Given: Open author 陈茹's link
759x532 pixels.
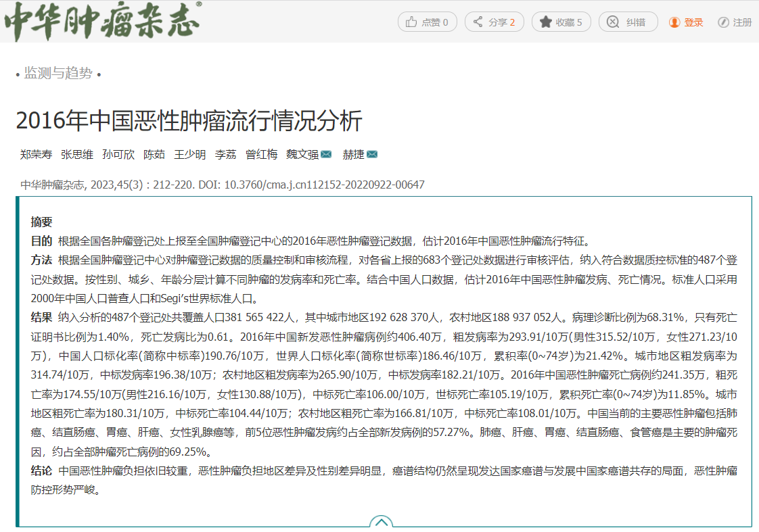Looking at the screenshot, I should 154,154.
